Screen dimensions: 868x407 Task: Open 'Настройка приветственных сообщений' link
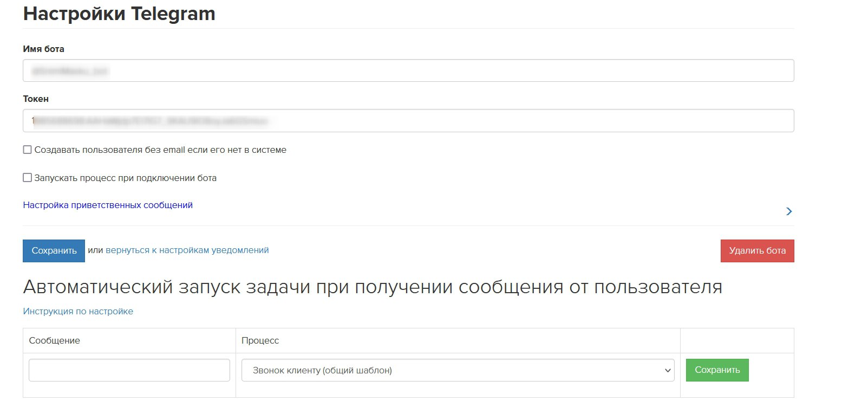tap(108, 205)
